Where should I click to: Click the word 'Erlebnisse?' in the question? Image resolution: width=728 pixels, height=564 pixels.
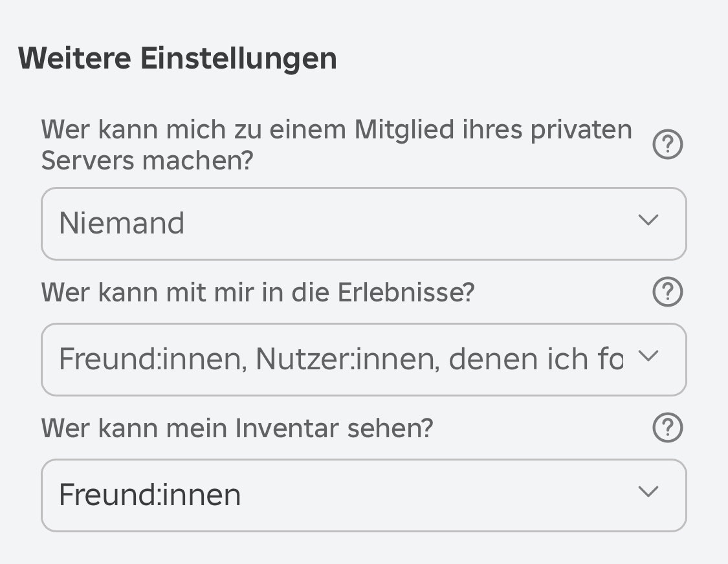coord(406,292)
